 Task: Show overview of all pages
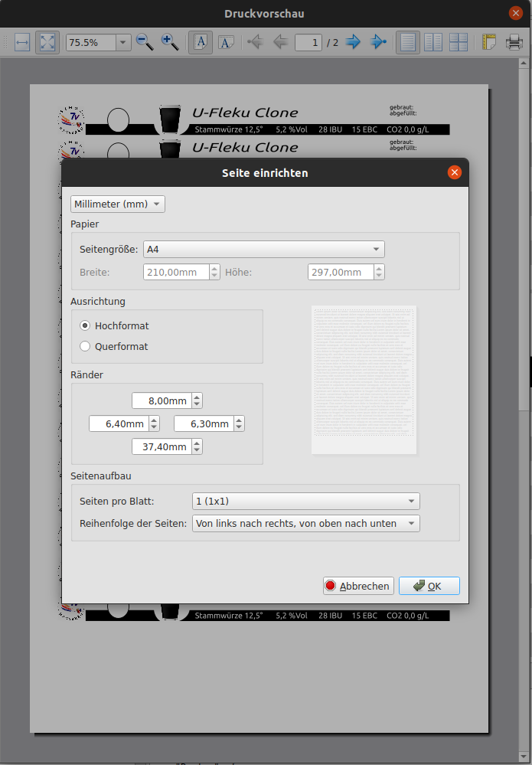[459, 42]
